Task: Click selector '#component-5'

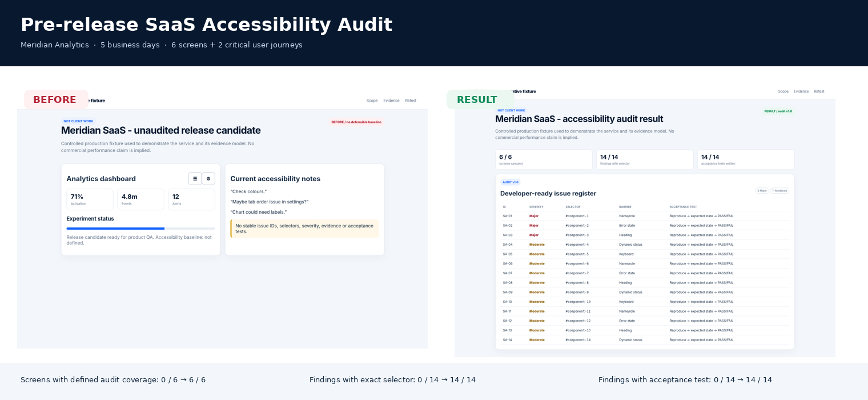Action: 577,254
